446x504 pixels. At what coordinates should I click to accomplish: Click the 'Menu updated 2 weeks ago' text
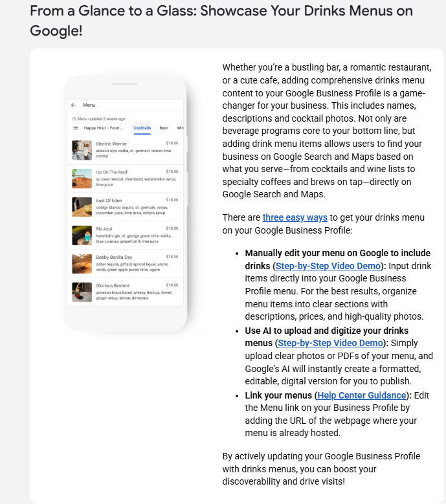[x=101, y=119]
